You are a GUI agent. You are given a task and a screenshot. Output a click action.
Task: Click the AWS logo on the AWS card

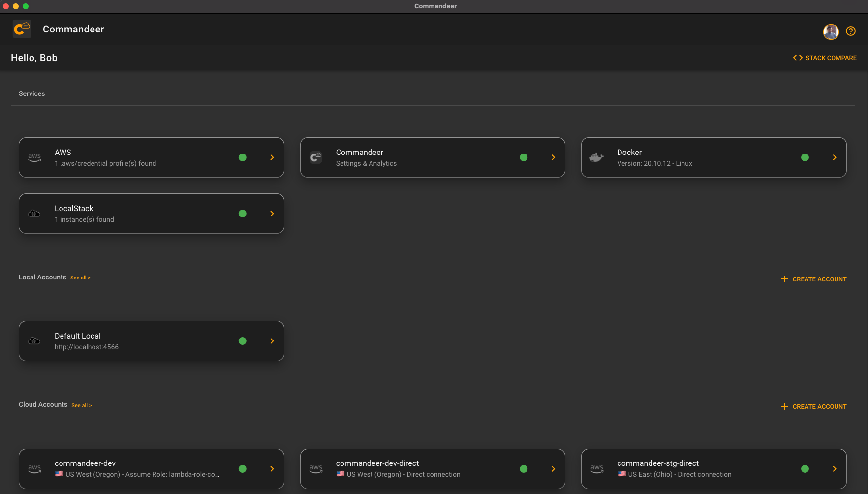point(34,157)
